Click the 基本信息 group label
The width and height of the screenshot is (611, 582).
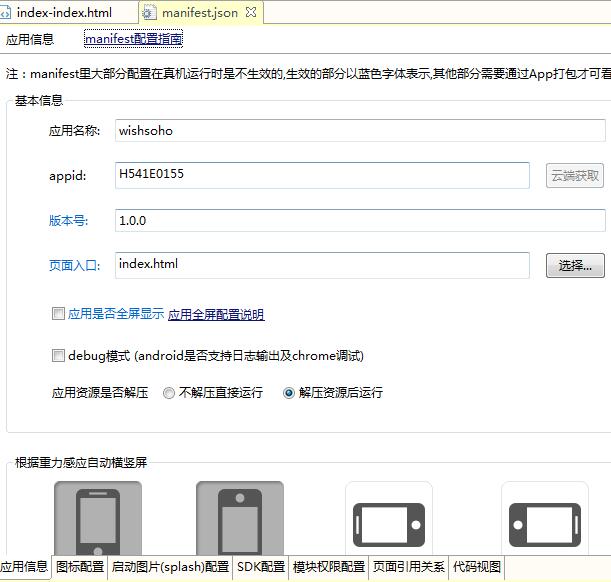click(39, 101)
